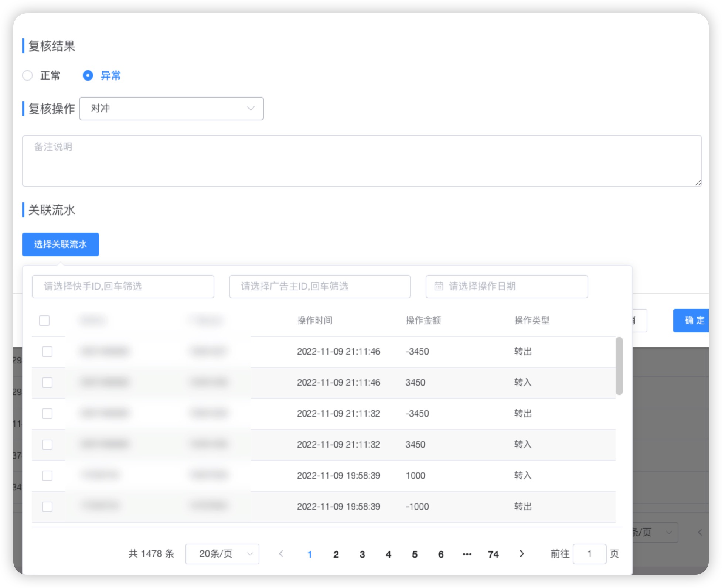Viewport: 722px width, 588px height.
Task: Open the 20条/页 page size dropdown
Action: tap(222, 554)
